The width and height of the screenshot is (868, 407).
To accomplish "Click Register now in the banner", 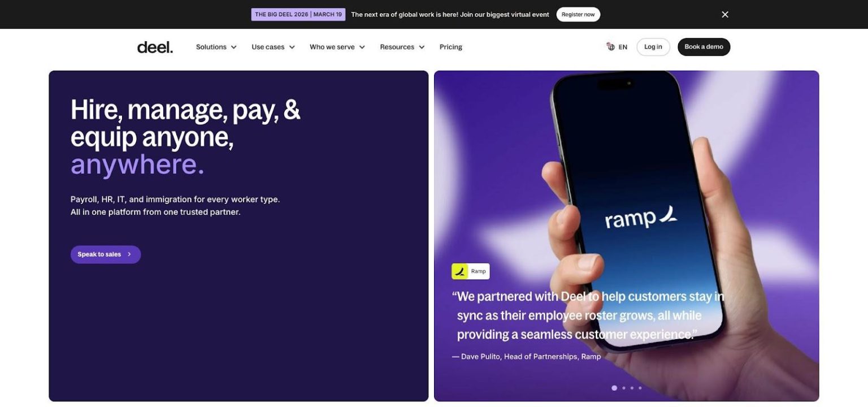I will tap(578, 15).
